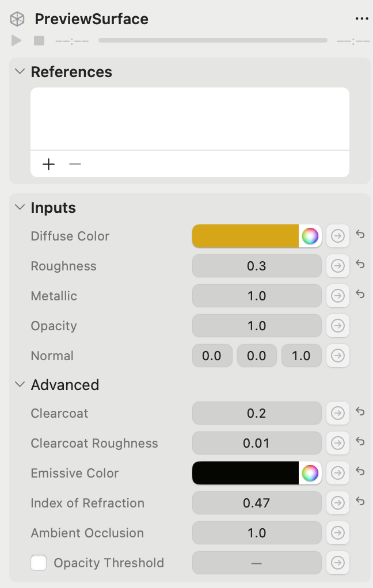Click the connection arrow for Normal

click(338, 356)
